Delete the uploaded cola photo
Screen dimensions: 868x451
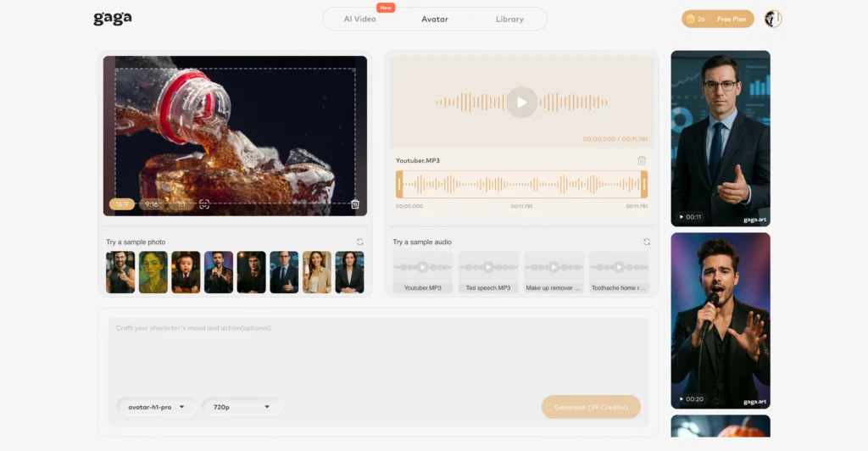point(355,204)
